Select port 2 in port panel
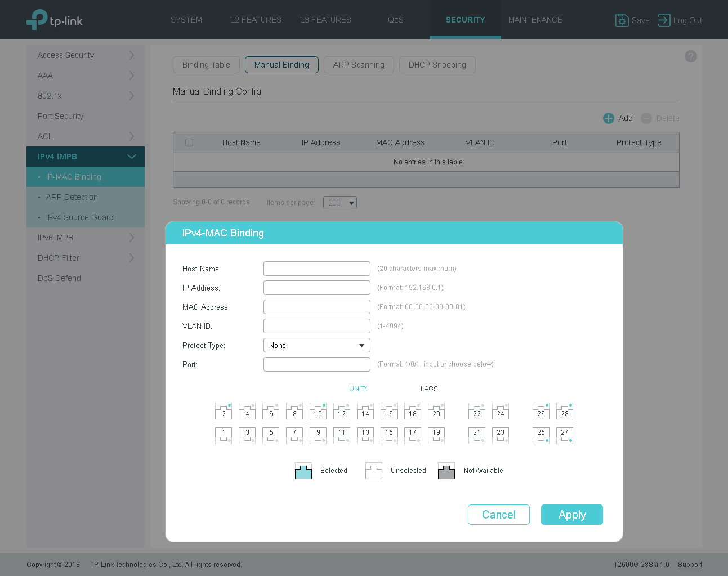Screen dimensions: 728x576 pos(224,411)
